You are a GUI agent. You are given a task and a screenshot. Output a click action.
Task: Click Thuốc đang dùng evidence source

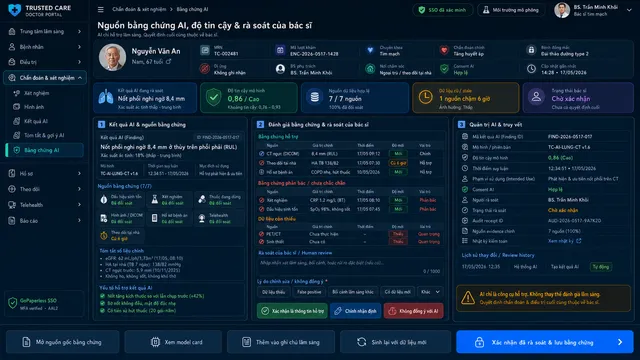pos(220,200)
